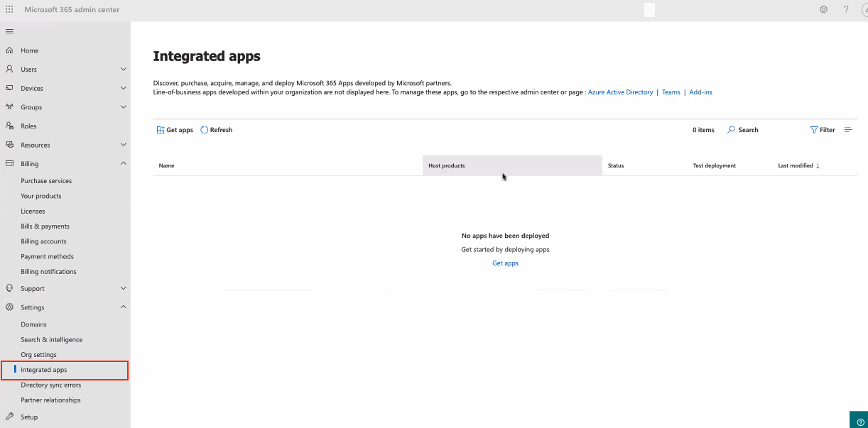Viewport: 868px width, 428px height.
Task: Open Billing notifications
Action: (48, 272)
